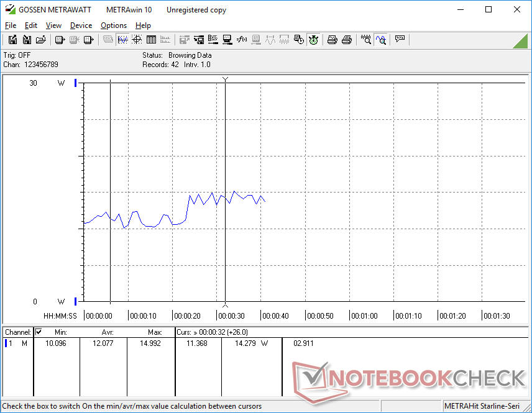Open the Options menu
532x413 pixels.
click(x=114, y=25)
